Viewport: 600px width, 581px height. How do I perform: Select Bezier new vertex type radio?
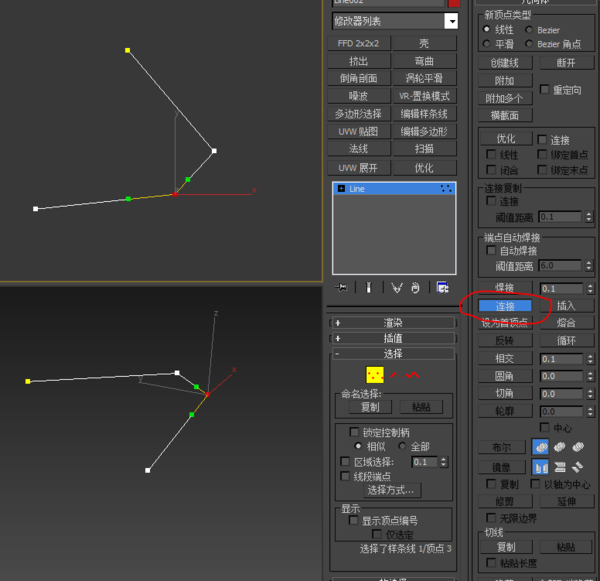tap(529, 29)
